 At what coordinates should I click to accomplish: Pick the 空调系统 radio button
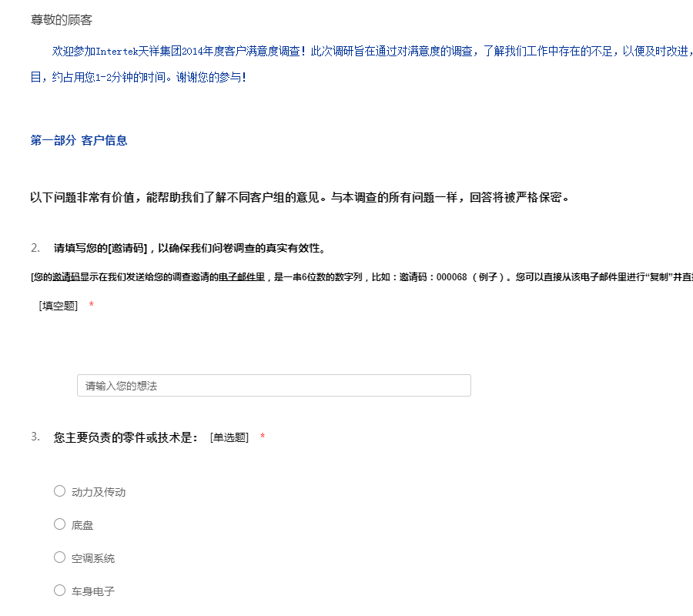[x=59, y=557]
